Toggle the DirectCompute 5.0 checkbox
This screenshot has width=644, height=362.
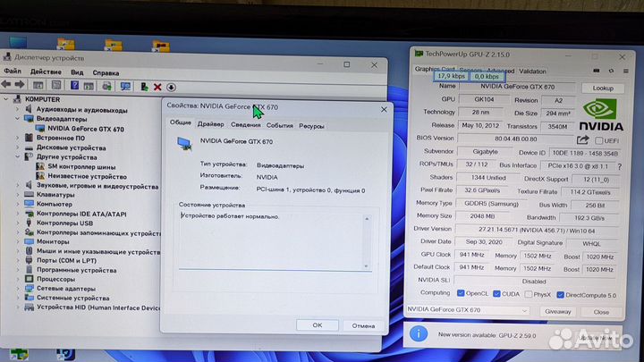(560, 295)
